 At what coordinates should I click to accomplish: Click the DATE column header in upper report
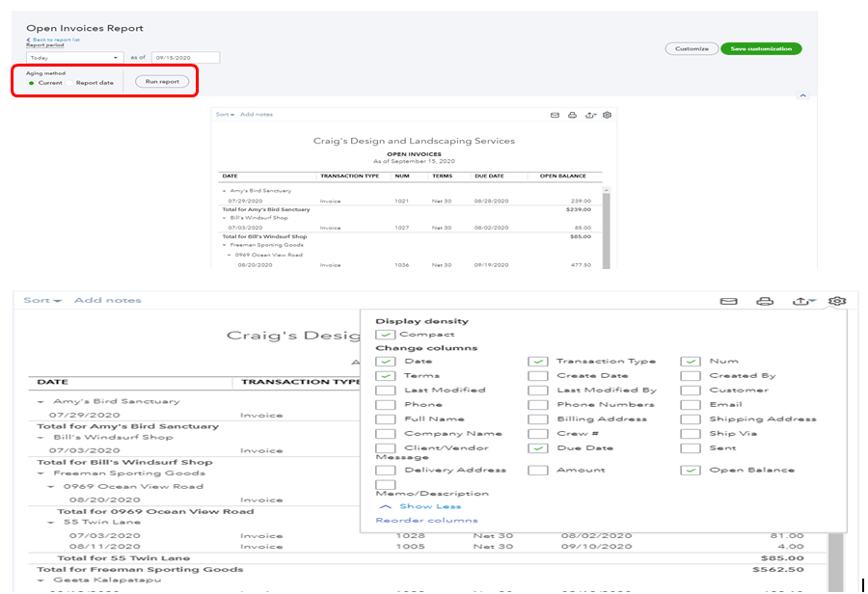pos(230,176)
